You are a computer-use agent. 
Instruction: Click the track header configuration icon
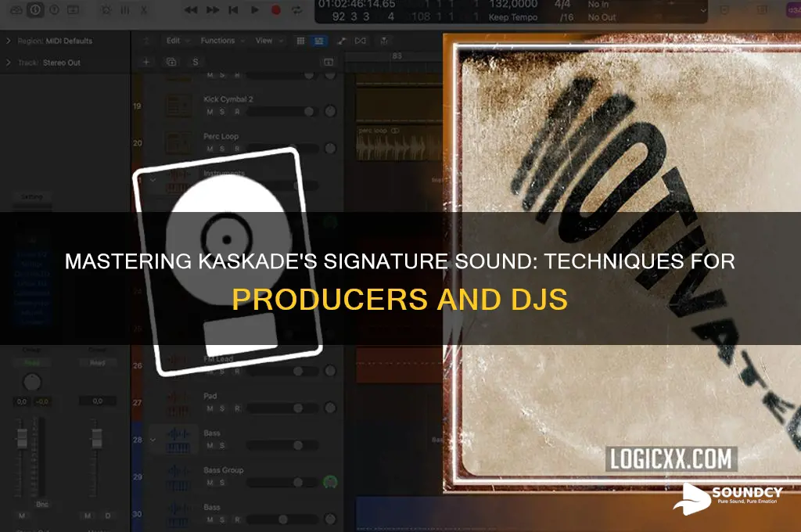tap(329, 62)
